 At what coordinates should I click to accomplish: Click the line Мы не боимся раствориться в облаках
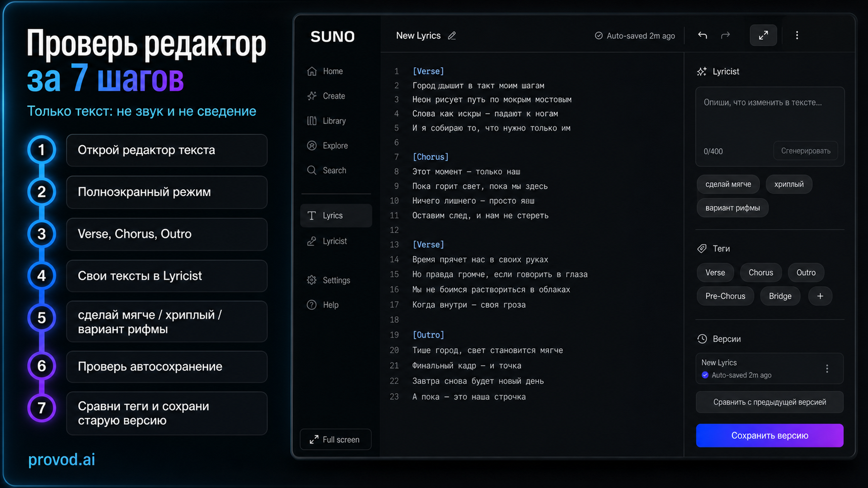tap(491, 290)
